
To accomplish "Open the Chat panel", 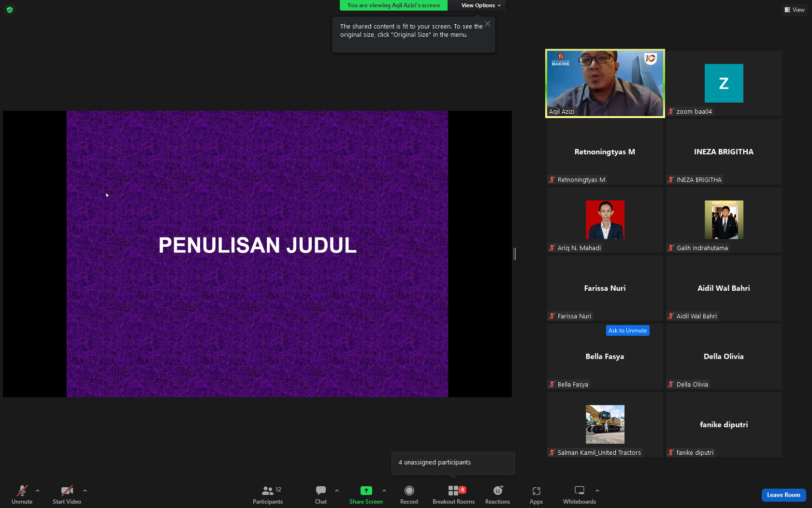I will 321,495.
